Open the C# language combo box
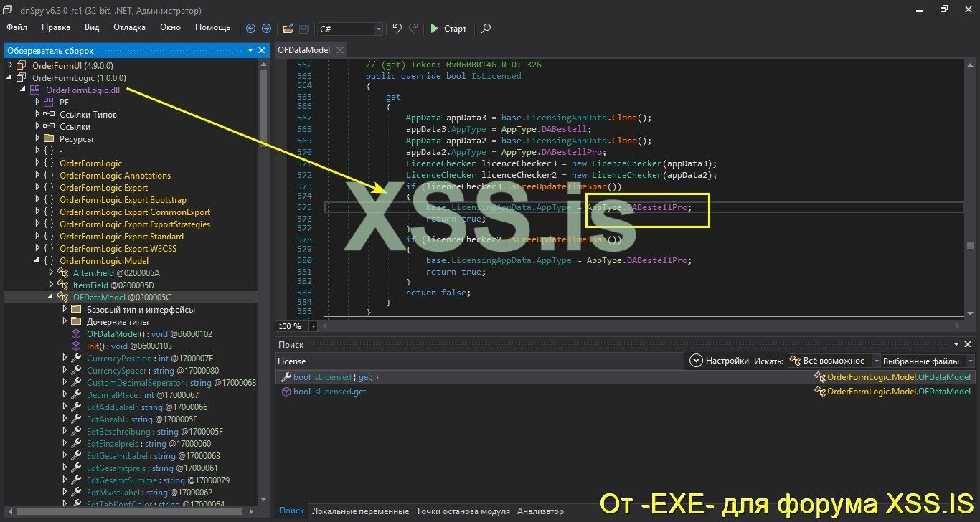Screen dimensions: 980x522 (377, 29)
